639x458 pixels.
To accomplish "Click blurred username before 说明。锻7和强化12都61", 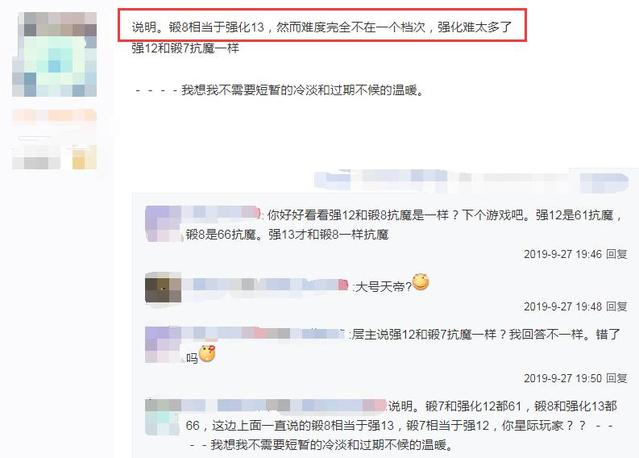I will [284, 405].
